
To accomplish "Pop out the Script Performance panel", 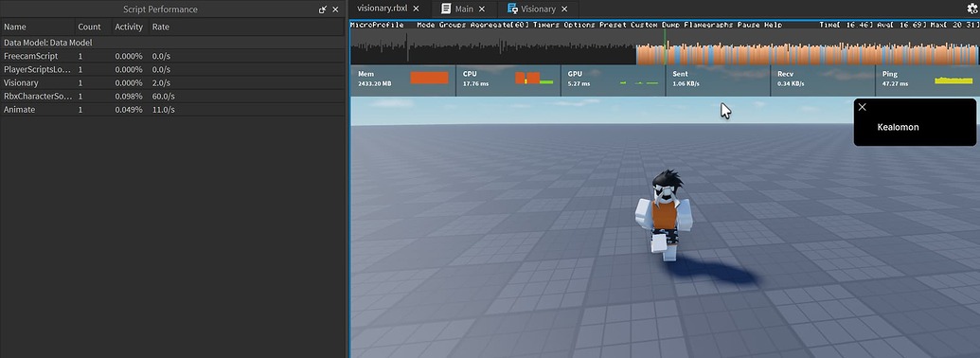I will coord(323,9).
